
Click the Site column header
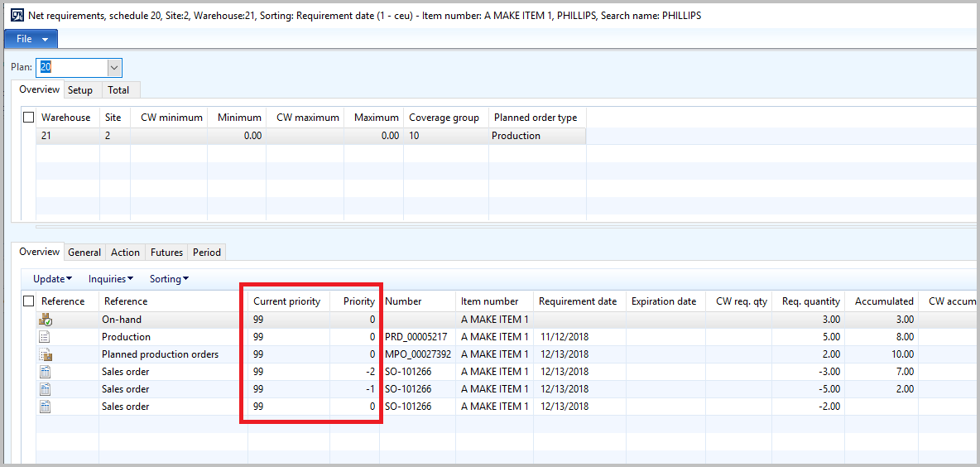click(115, 117)
